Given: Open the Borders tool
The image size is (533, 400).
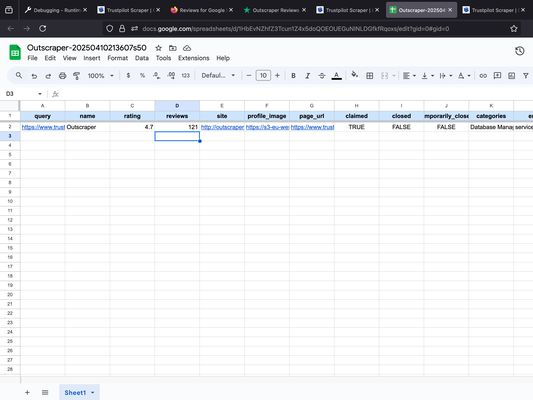Looking at the screenshot, I should 370,75.
